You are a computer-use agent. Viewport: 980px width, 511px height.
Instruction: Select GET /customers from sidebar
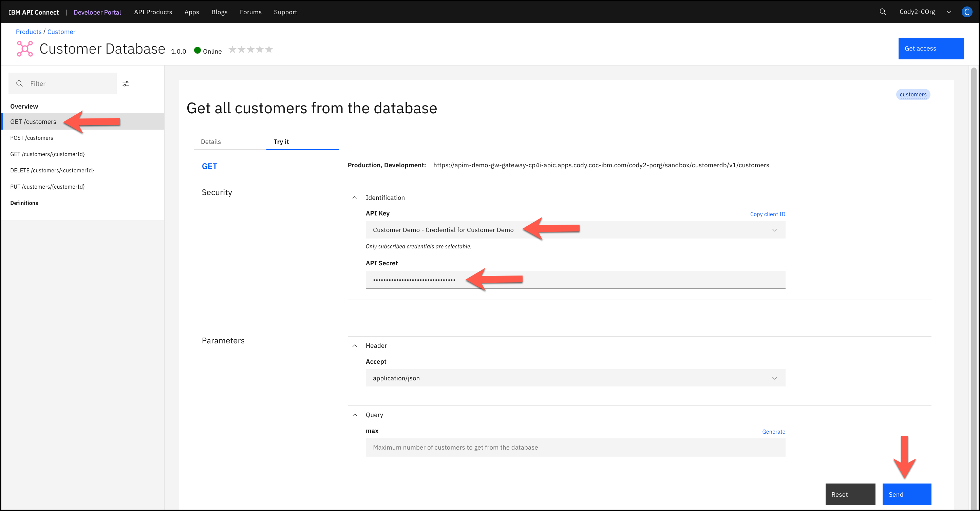coord(34,121)
